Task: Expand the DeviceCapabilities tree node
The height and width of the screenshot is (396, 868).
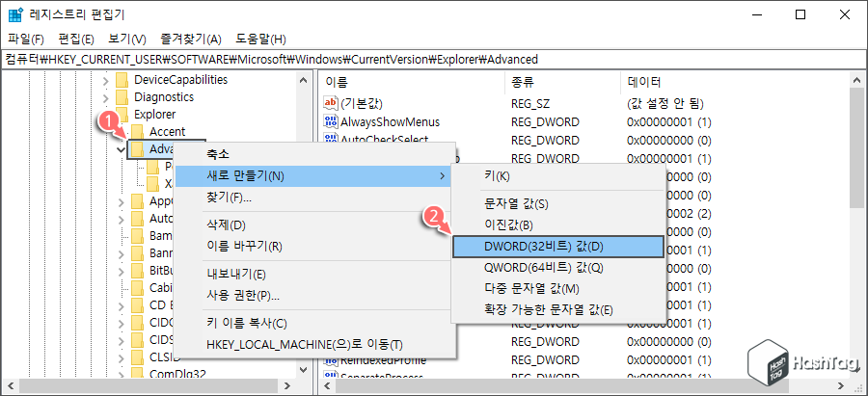Action: [x=106, y=80]
